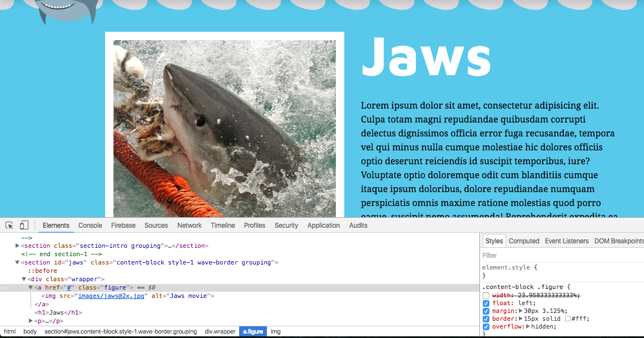The image size is (644, 338).
Task: Uncheck the margin property checkbox
Action: (486, 311)
